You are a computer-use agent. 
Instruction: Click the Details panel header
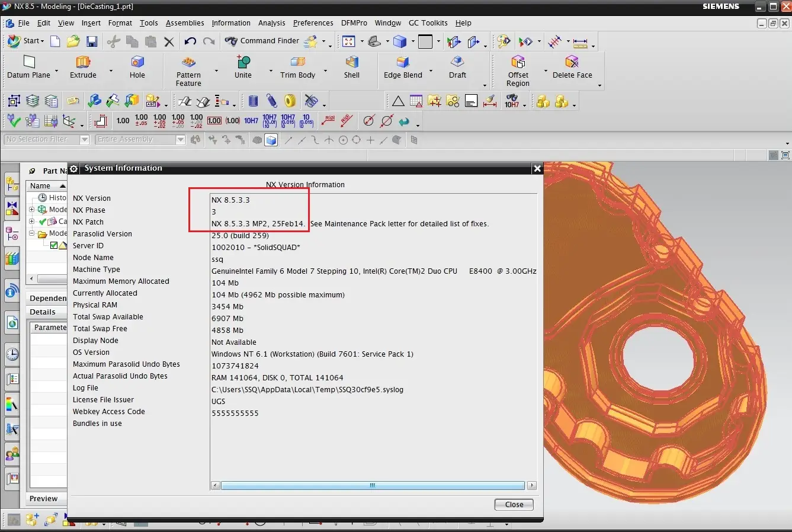pyautogui.click(x=47, y=312)
